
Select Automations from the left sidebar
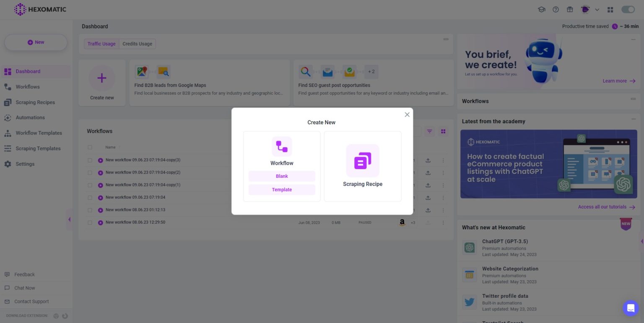point(30,117)
